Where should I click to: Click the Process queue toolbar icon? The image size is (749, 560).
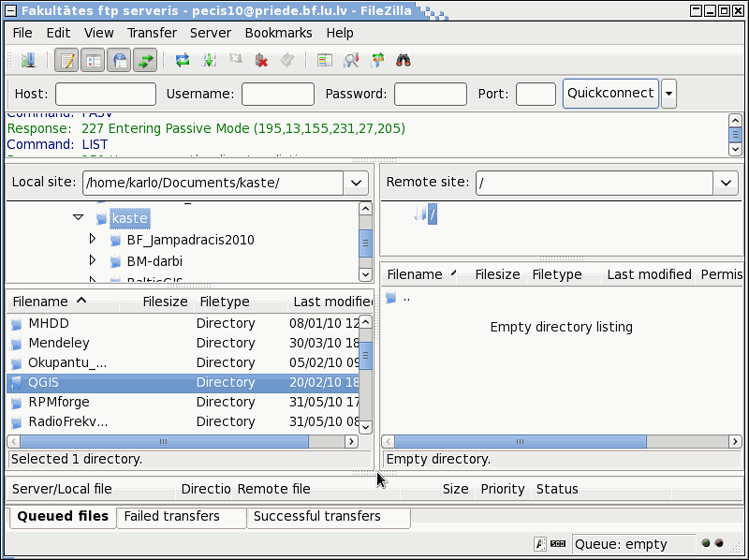pyautogui.click(x=209, y=61)
